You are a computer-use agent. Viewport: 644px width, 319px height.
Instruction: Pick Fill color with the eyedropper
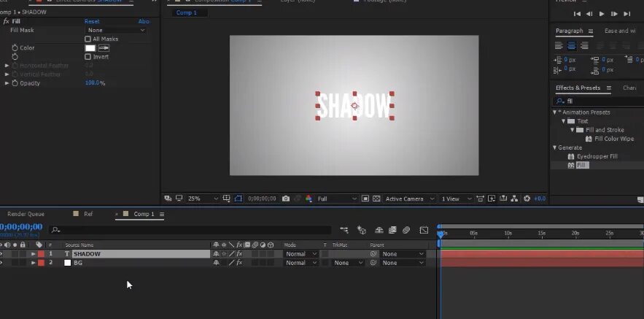click(x=104, y=48)
